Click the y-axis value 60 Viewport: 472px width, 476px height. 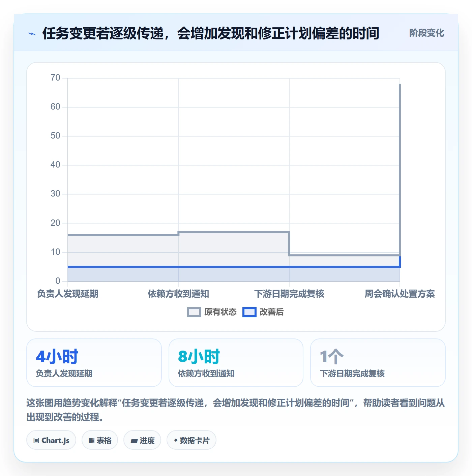[55, 107]
